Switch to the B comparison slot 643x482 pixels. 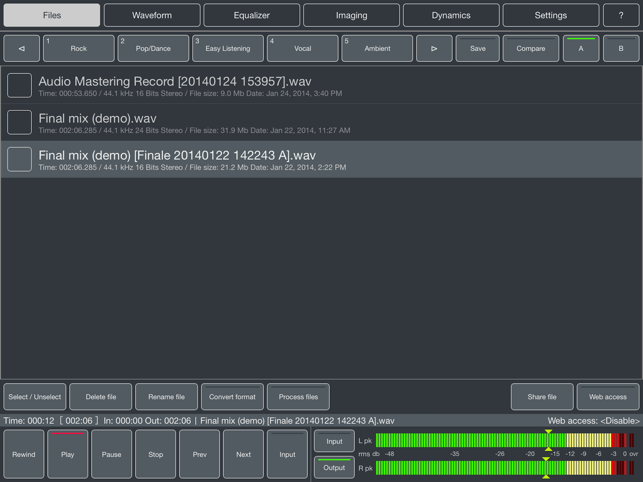point(620,48)
